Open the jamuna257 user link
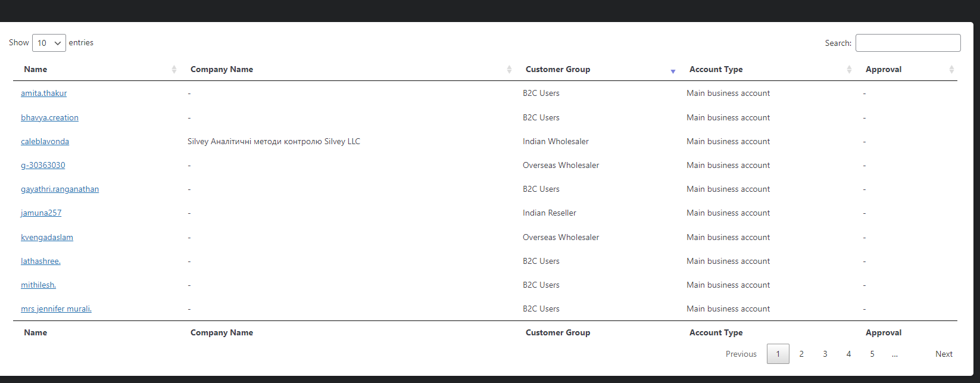The width and height of the screenshot is (980, 383). (41, 213)
